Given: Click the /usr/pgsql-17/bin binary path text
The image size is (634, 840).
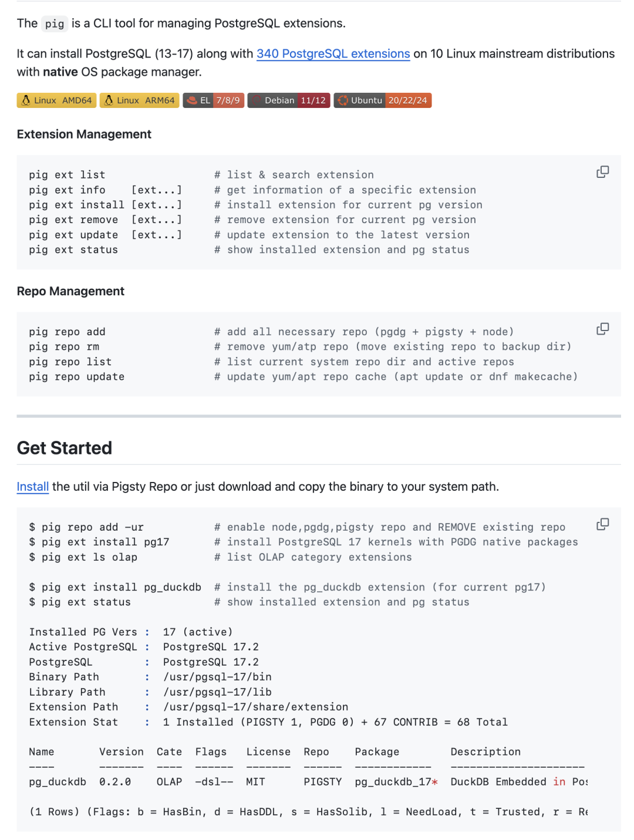Looking at the screenshot, I should click(x=217, y=677).
